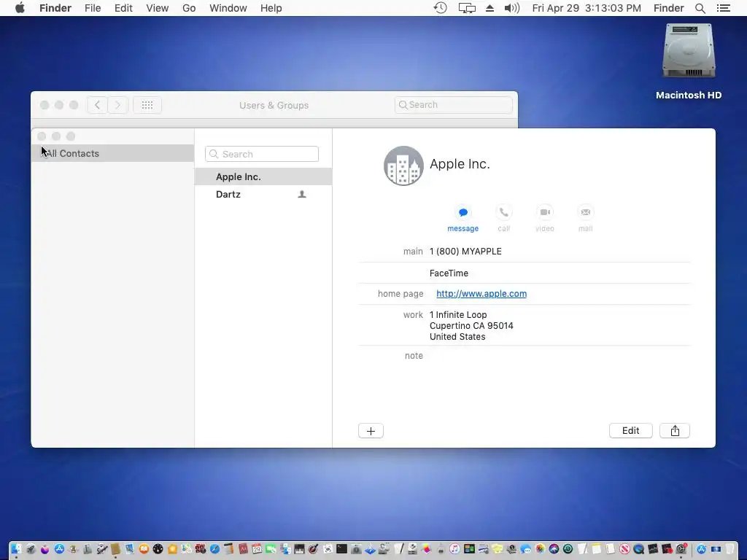Show all preferences in Users & Groups window

coord(147,105)
